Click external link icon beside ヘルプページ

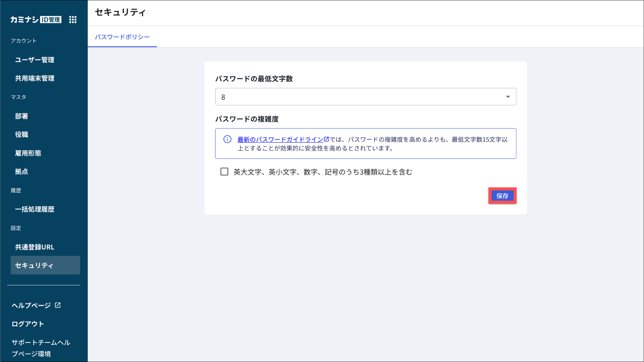(58, 305)
